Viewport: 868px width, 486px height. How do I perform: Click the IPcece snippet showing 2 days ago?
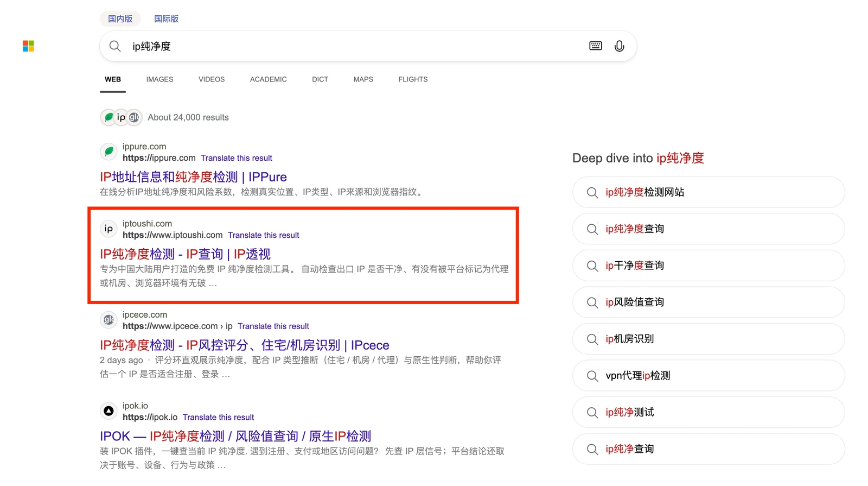301,367
